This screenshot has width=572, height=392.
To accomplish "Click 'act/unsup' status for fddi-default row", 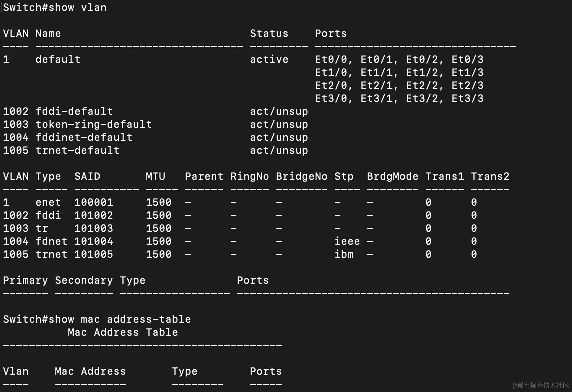I will click(x=279, y=112).
